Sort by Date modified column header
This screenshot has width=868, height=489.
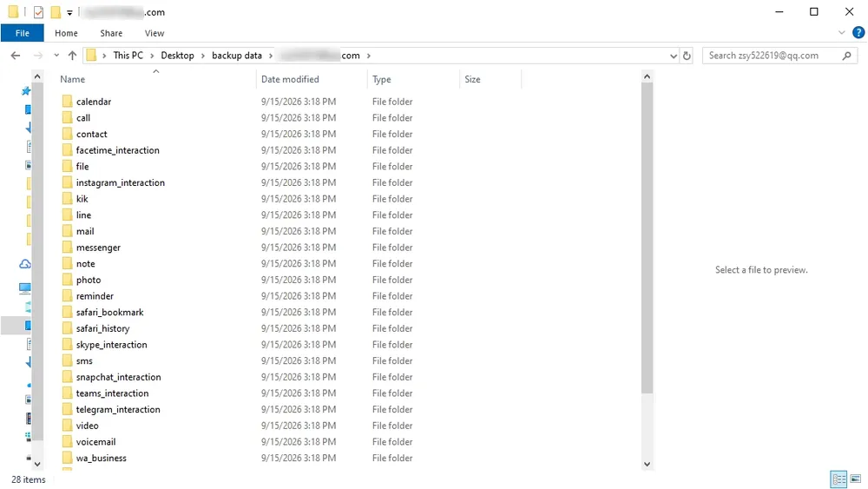(290, 79)
